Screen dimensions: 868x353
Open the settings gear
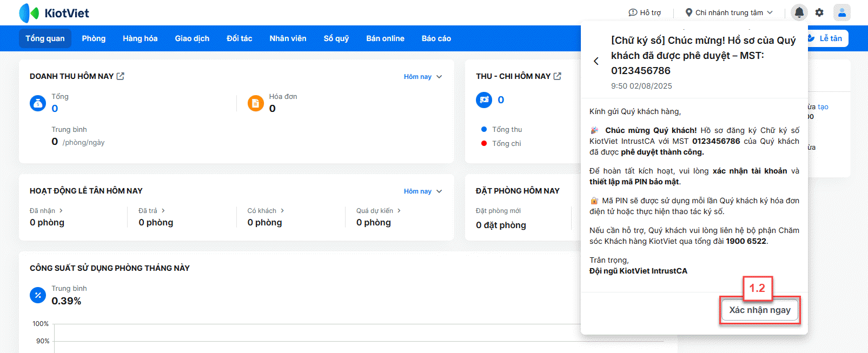coord(819,12)
